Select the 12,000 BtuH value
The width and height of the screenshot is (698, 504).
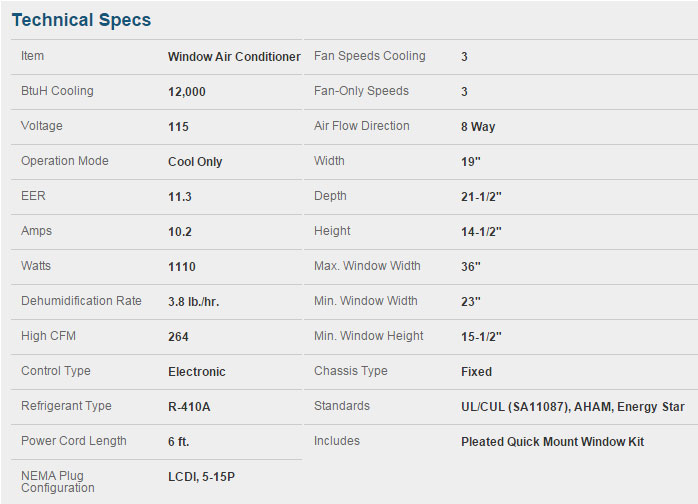(x=187, y=92)
